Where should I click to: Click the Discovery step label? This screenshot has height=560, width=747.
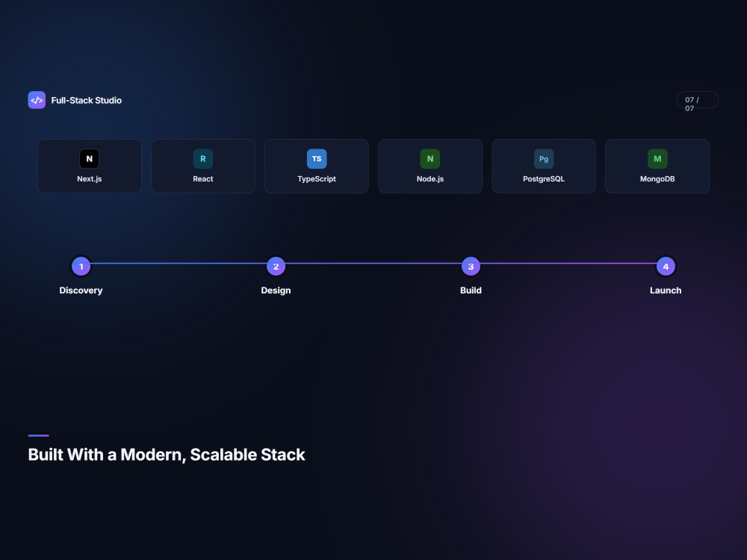[x=81, y=290]
